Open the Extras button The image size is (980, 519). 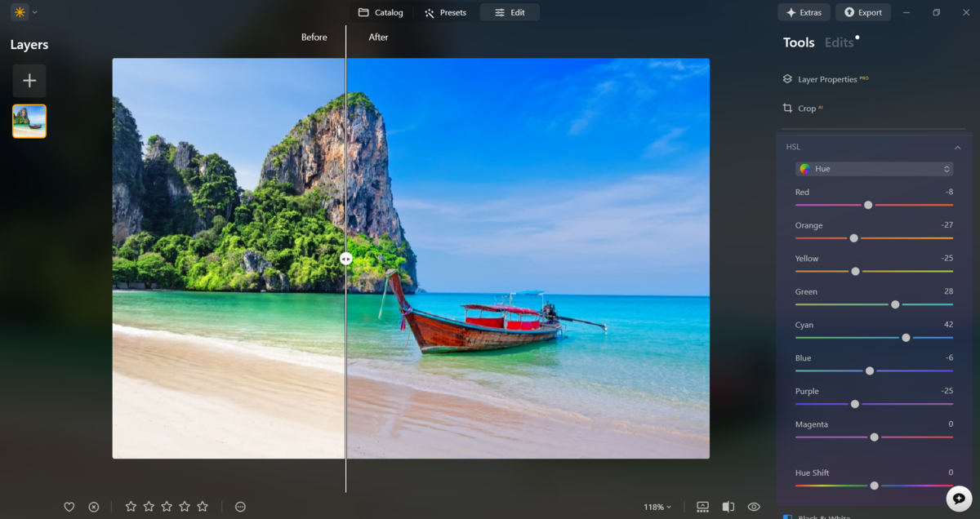[x=804, y=12]
